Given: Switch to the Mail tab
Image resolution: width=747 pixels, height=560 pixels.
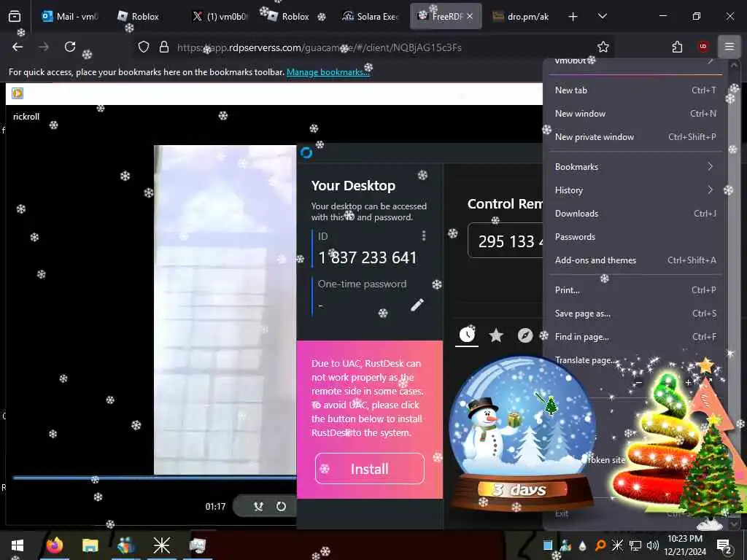Looking at the screenshot, I should point(70,16).
